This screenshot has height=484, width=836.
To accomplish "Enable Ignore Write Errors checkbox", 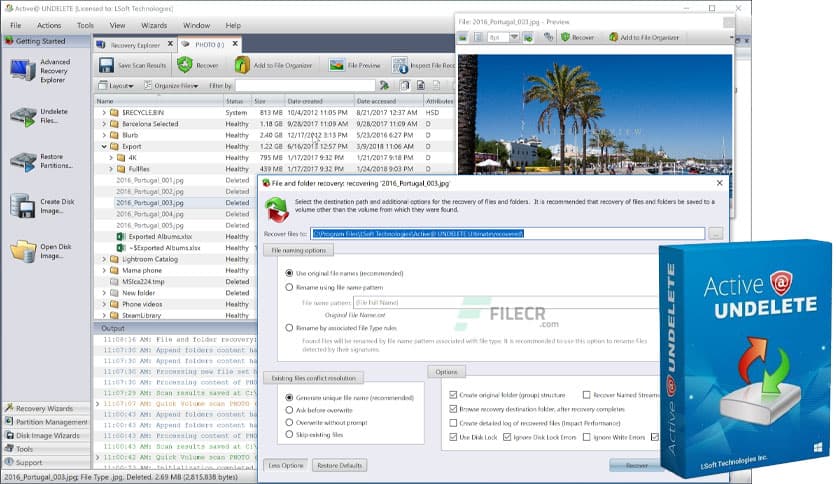I will [587, 437].
